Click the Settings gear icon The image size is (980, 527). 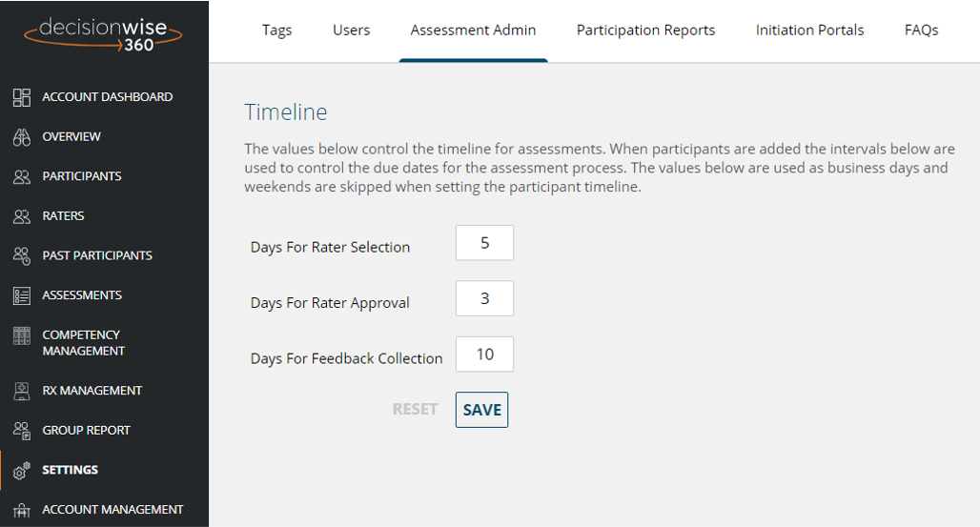pos(22,471)
